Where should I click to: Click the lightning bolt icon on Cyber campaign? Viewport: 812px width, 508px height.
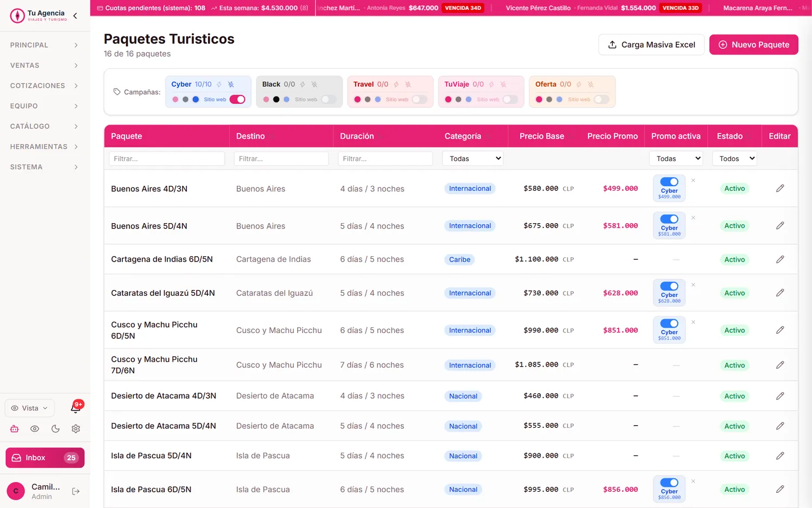[x=219, y=84]
